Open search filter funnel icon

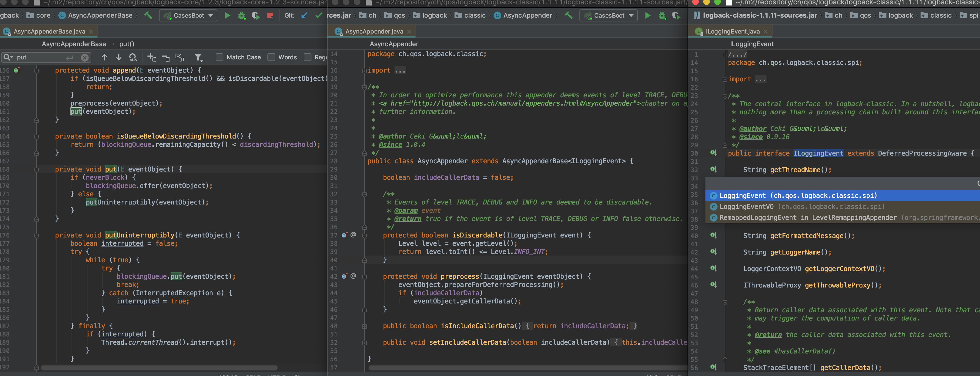198,57
